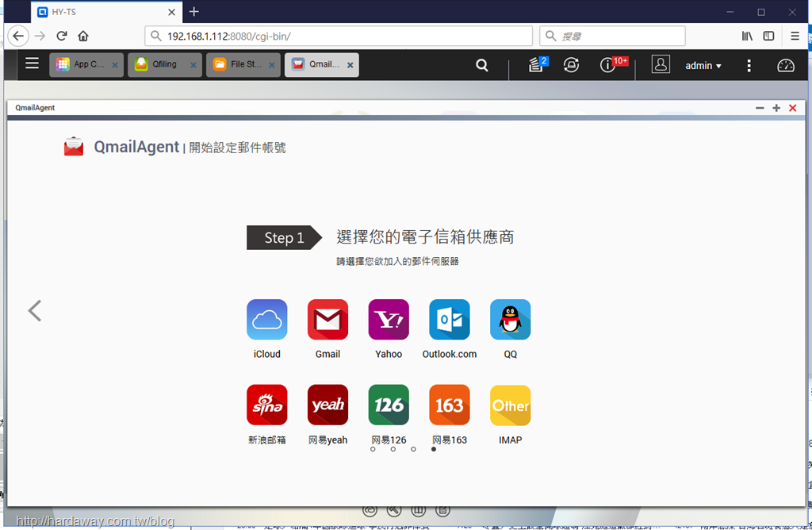Click the browser 搜尋 search box
Image resolution: width=812 pixels, height=530 pixels.
click(613, 36)
